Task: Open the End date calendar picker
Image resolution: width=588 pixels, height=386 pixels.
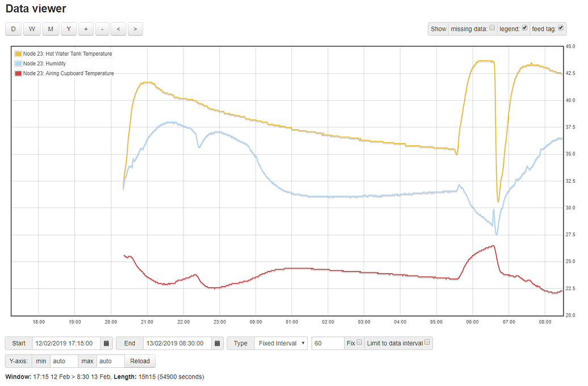Action: pyautogui.click(x=218, y=343)
